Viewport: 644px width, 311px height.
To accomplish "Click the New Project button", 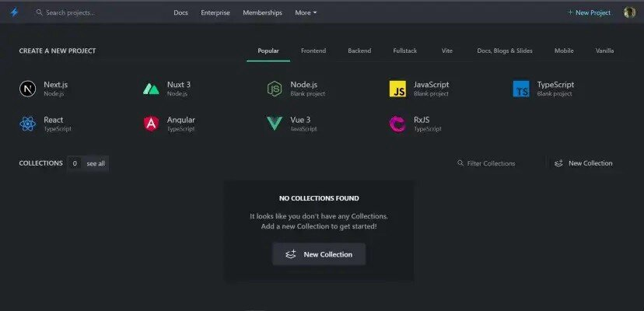I will pyautogui.click(x=590, y=12).
